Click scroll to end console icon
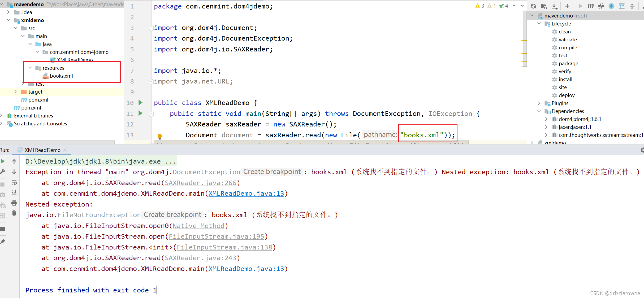 (x=14, y=192)
